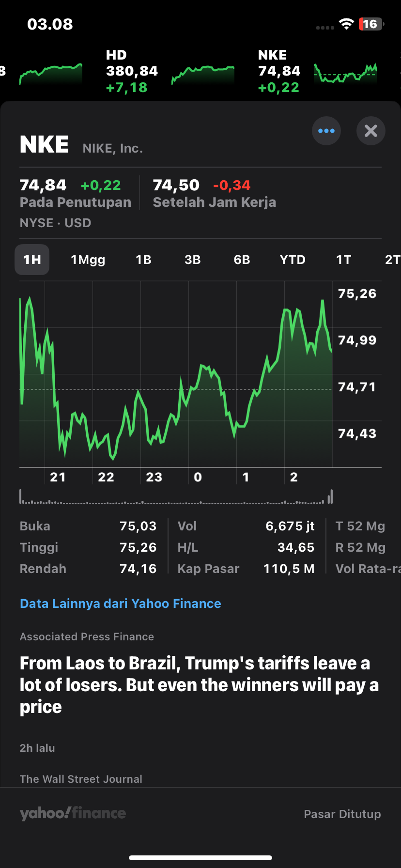Open the three-dot more options button
Image resolution: width=401 pixels, height=868 pixels.
click(x=326, y=131)
